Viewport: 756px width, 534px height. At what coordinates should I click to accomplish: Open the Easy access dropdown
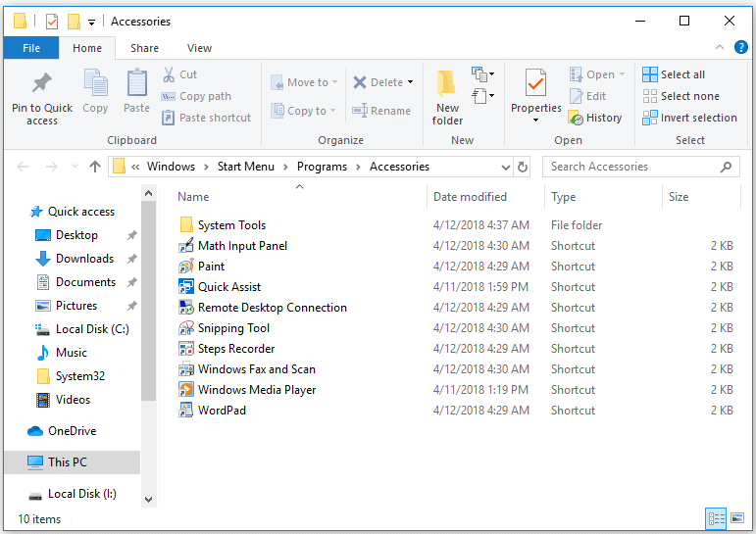482,96
